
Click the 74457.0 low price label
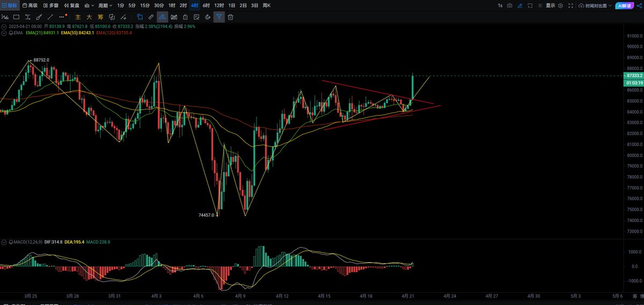point(206,215)
